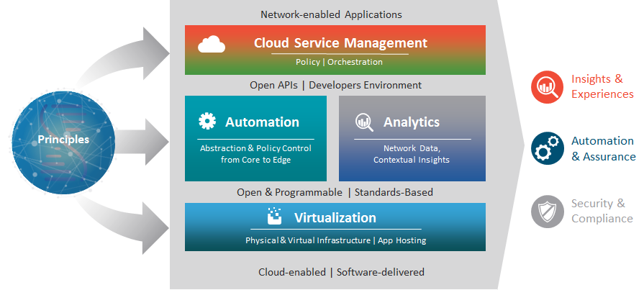
Task: Click Security & Compliance label
Action: (x=602, y=211)
